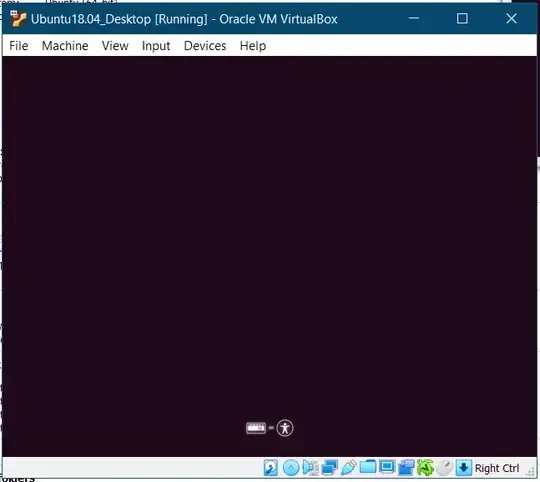Minimize the VirtualBox window
The image size is (540, 482).
click(414, 18)
